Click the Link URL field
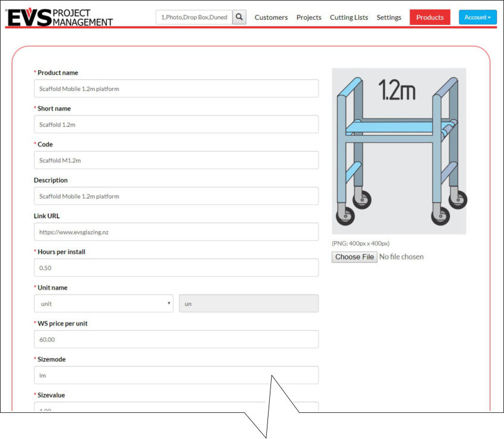The height and width of the screenshot is (439, 504). (x=176, y=232)
